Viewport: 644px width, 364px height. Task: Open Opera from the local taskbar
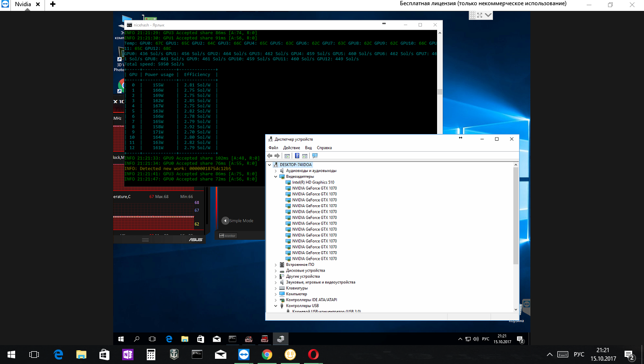313,354
